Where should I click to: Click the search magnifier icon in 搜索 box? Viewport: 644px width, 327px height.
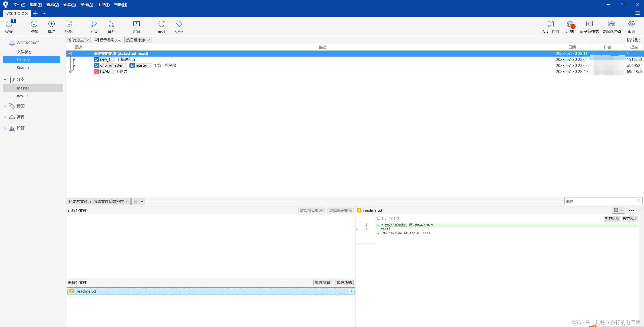click(639, 201)
